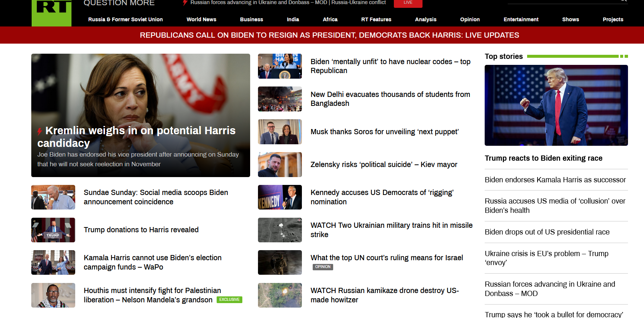Click the Mandela's grandson thumbnail

point(53,295)
